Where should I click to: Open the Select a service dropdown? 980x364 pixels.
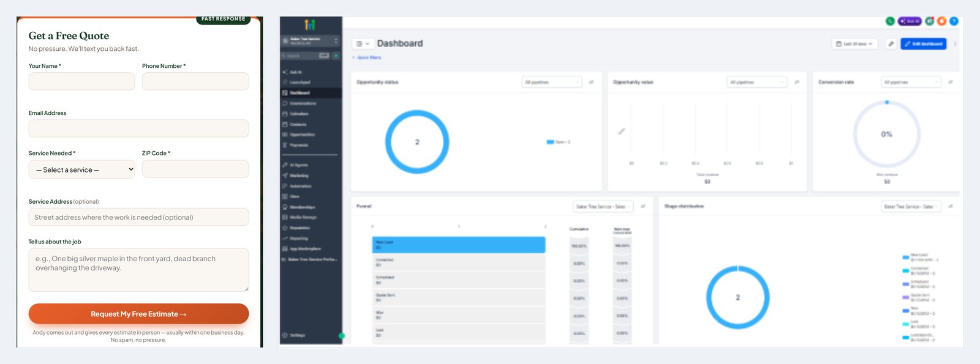click(x=82, y=169)
